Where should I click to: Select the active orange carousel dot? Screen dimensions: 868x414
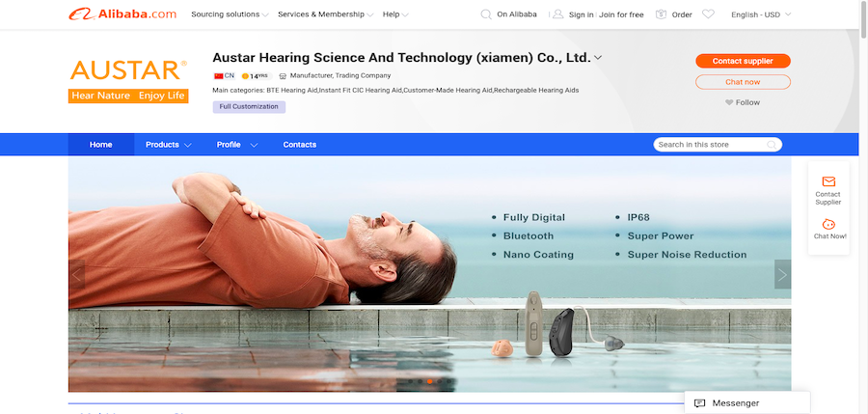429,381
